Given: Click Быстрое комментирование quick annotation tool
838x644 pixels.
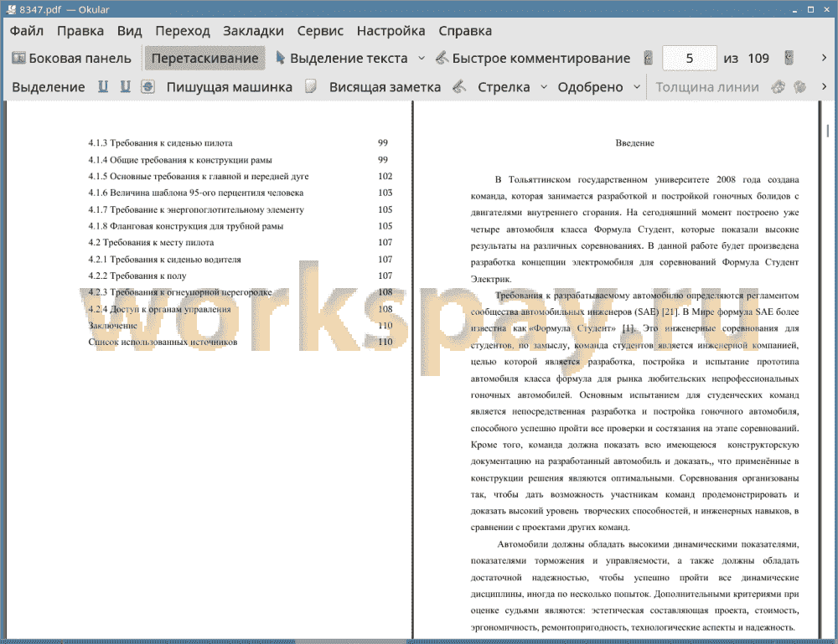Looking at the screenshot, I should 533,59.
